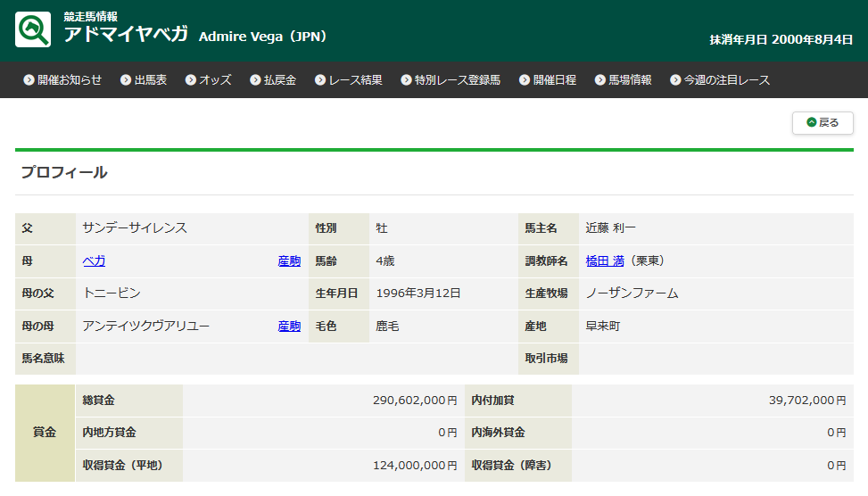The width and height of the screenshot is (868, 496).
Task: Click the アドマイヤベガ horse name heading
Action: (x=126, y=34)
